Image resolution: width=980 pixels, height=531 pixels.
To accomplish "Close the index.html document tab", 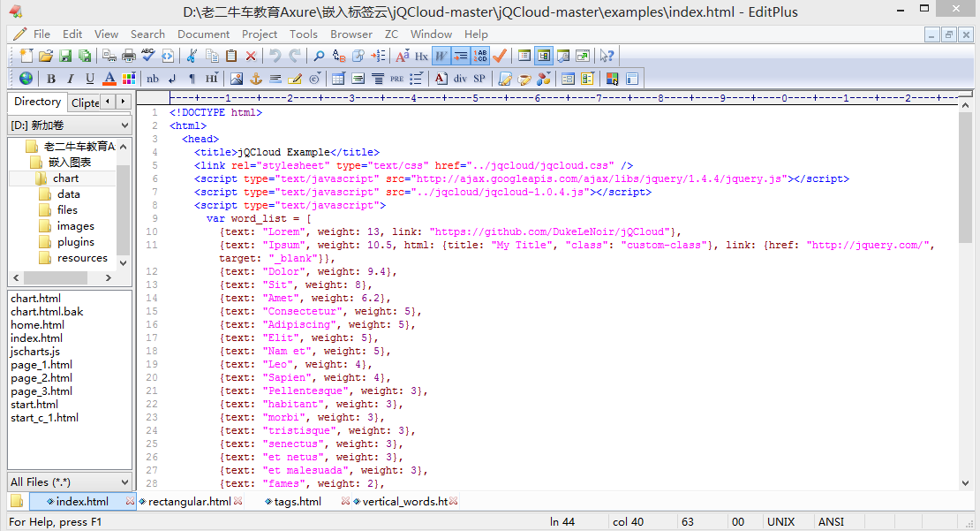I will [130, 501].
